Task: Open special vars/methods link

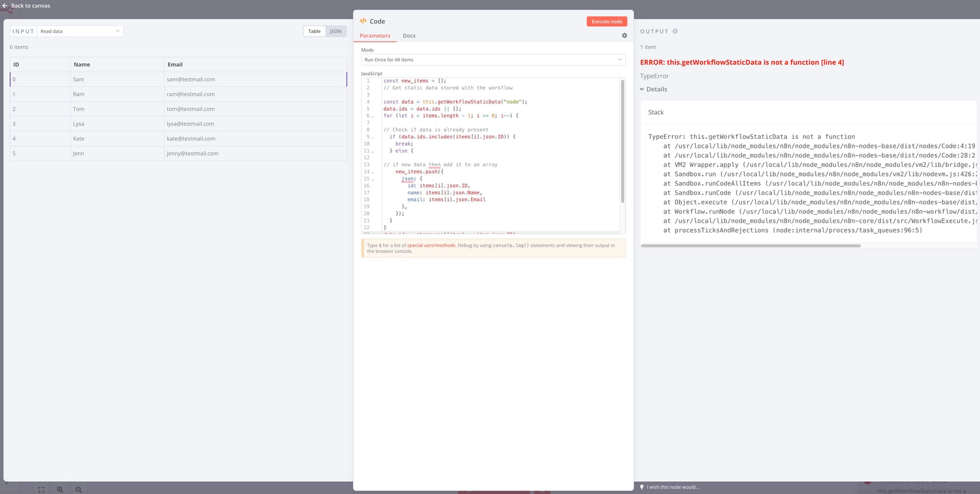Action: click(x=431, y=245)
